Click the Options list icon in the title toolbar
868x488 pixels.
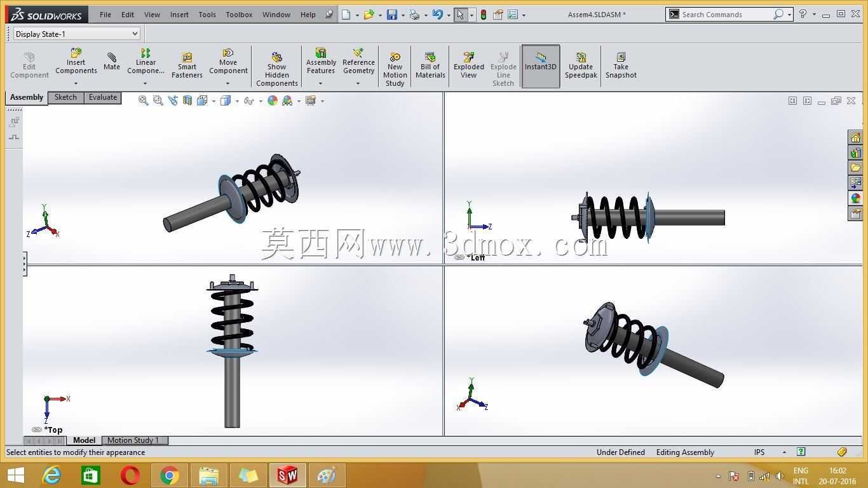[x=513, y=15]
